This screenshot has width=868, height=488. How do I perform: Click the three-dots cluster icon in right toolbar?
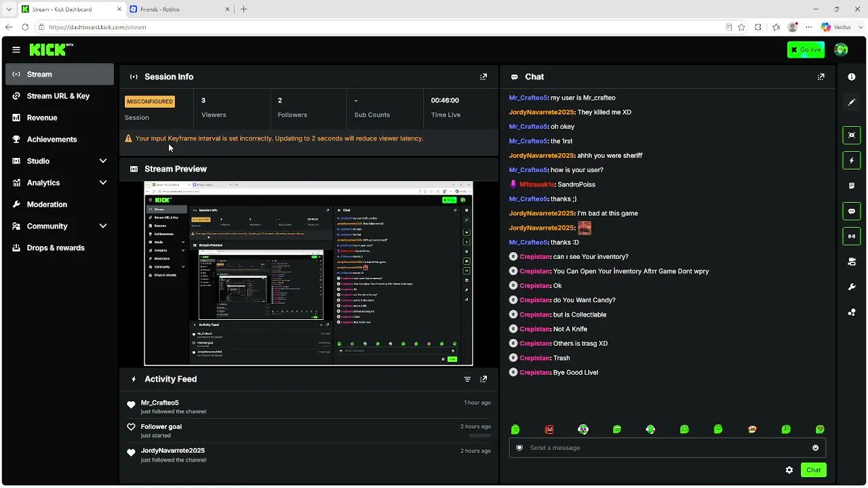pyautogui.click(x=852, y=312)
